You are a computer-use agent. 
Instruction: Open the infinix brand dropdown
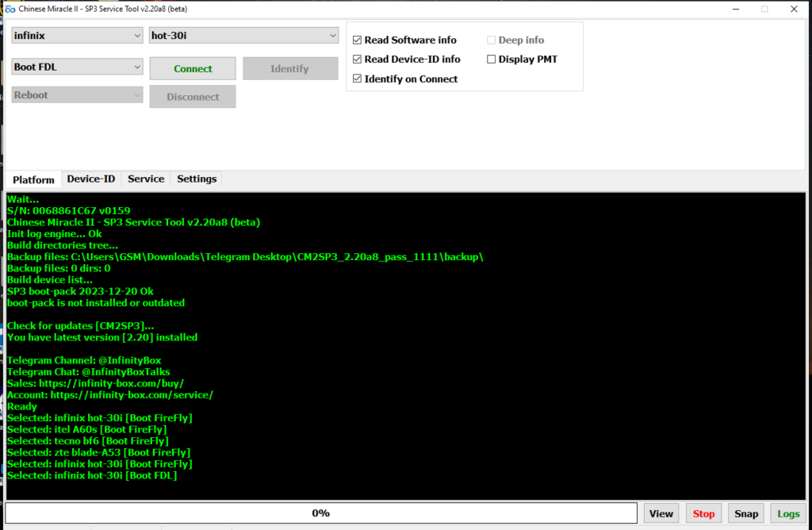point(77,36)
